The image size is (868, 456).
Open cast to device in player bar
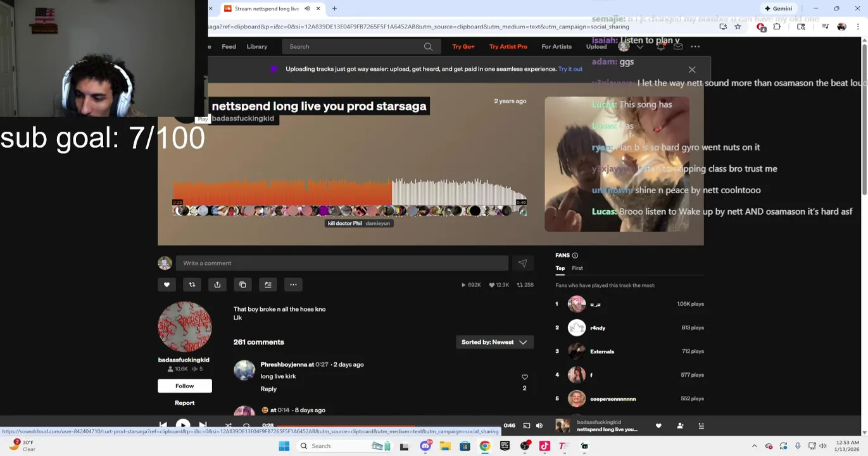pos(526,426)
